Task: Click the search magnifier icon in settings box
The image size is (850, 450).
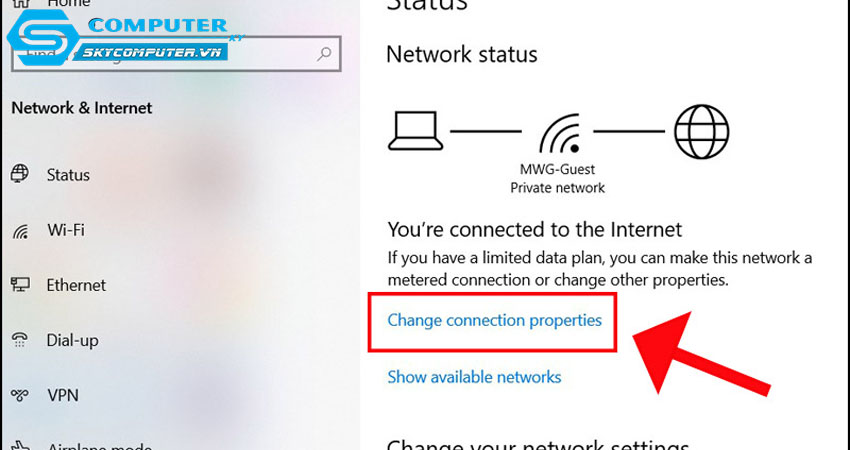Action: point(324,53)
